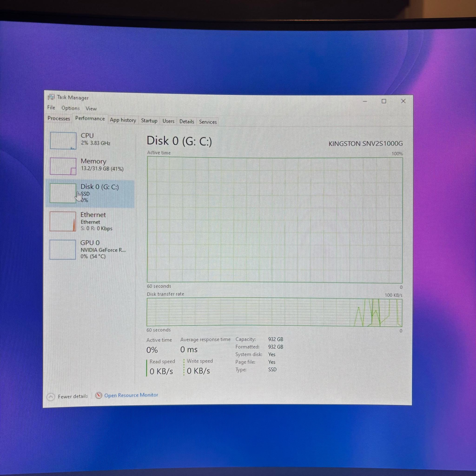Image resolution: width=476 pixels, height=476 pixels.
Task: Click the Fewer details arrow icon
Action: click(x=51, y=397)
